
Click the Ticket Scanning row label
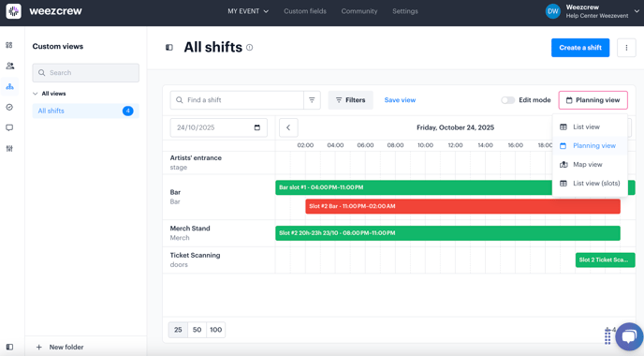tap(195, 255)
